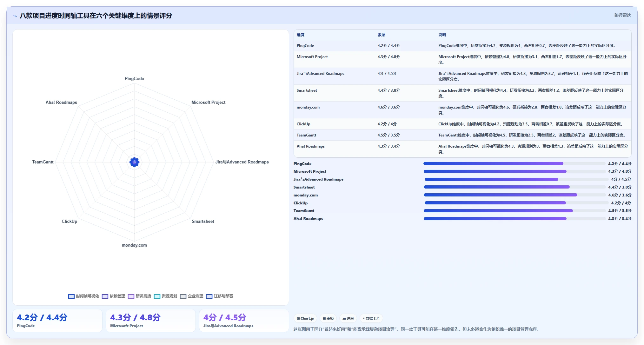Click the radar chart center data point

point(134,162)
